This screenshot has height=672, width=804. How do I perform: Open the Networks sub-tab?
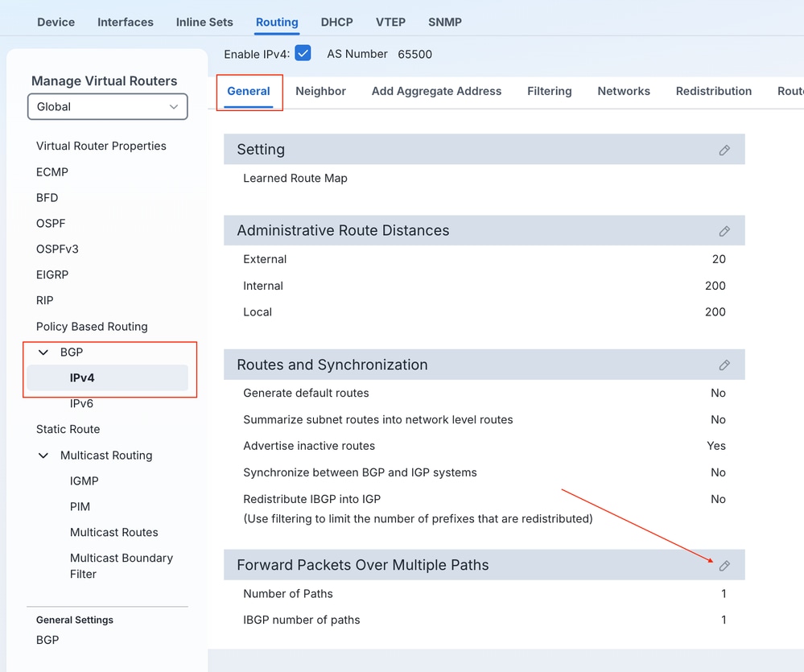[x=624, y=91]
